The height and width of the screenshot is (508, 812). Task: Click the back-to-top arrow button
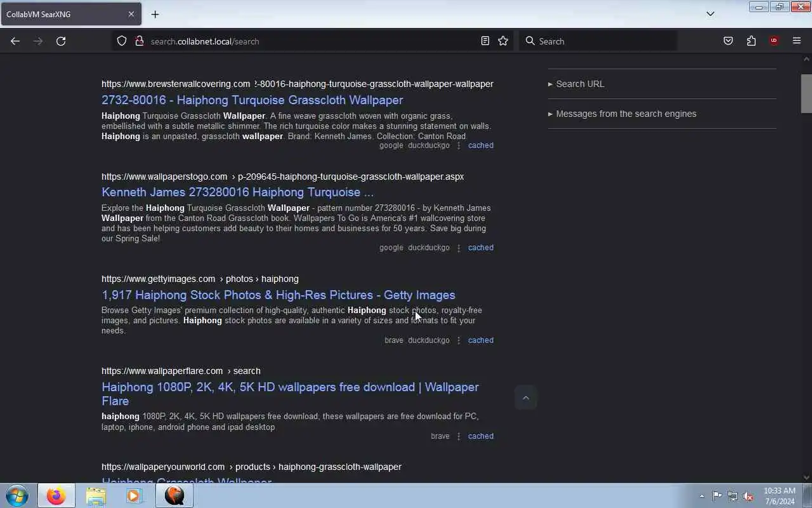click(525, 398)
